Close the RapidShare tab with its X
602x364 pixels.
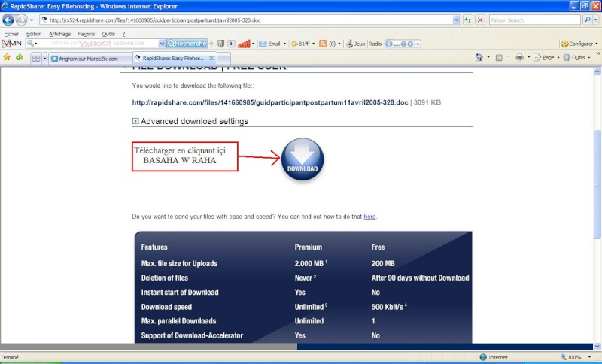(x=211, y=59)
